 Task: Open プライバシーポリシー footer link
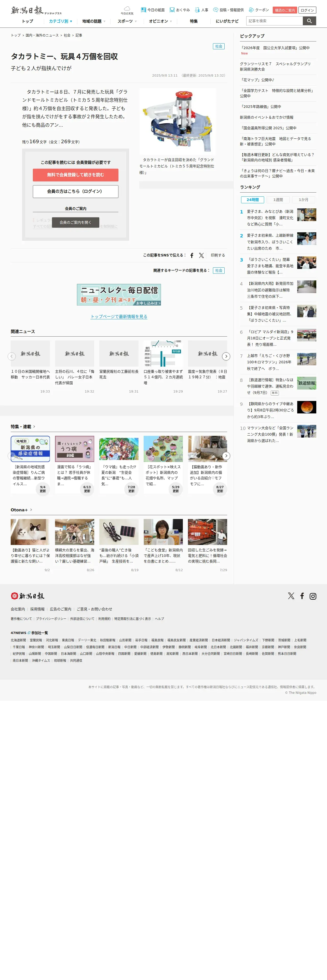pos(51,618)
